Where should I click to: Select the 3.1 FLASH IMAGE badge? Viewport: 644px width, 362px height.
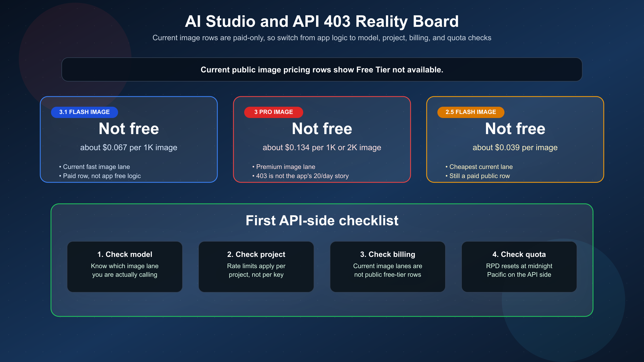[84, 112]
